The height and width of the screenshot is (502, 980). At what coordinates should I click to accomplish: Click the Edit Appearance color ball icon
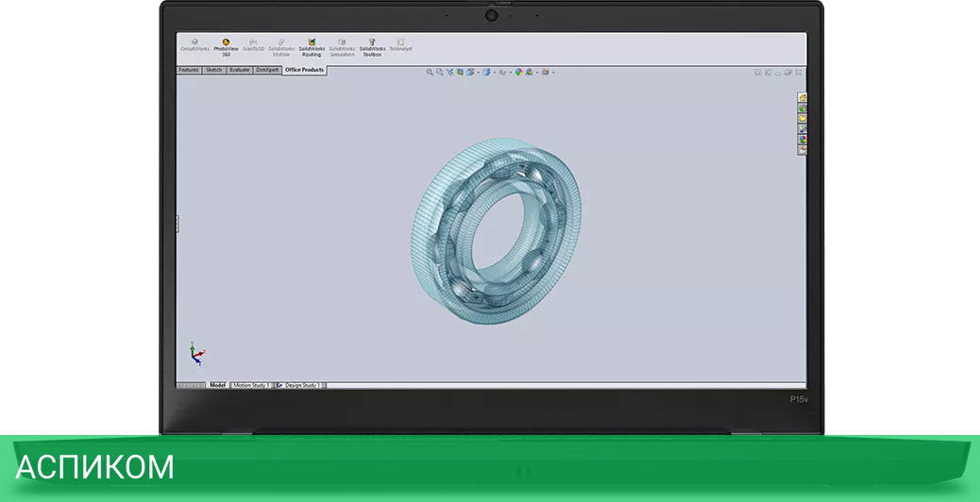coord(519,72)
